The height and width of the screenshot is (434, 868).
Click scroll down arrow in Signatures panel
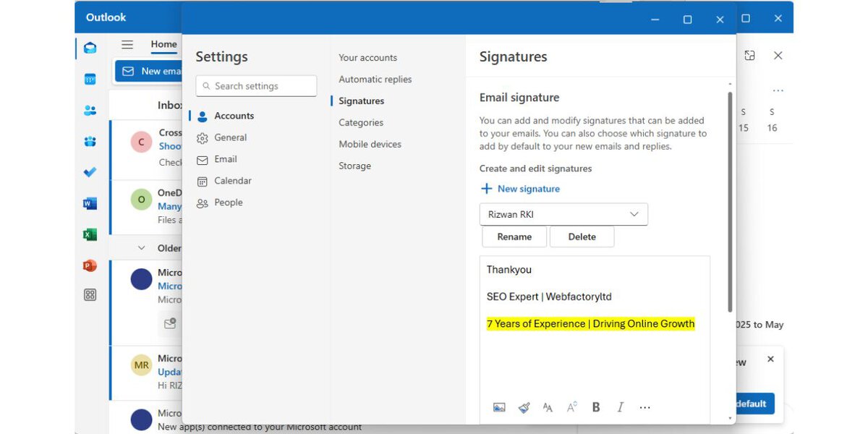click(730, 419)
